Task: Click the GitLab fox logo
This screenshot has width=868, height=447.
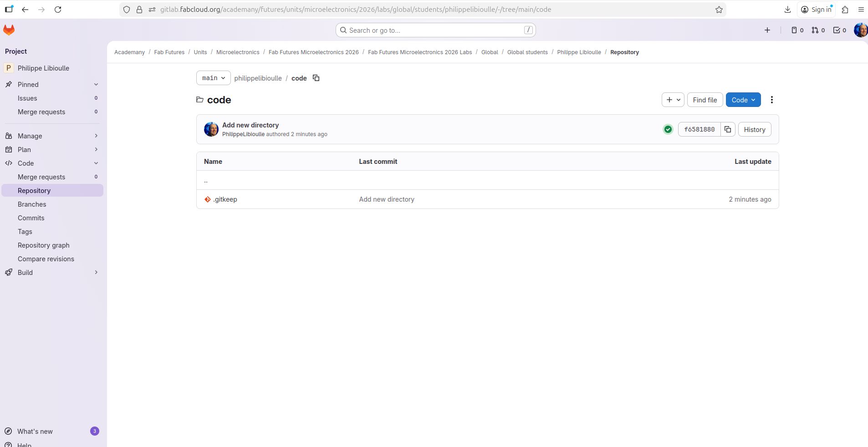Action: (9, 30)
